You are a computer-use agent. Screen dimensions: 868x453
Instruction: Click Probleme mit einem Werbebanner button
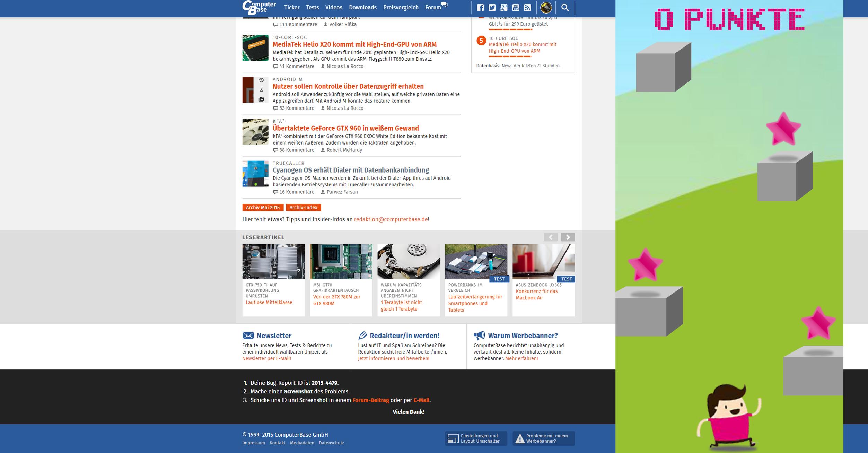pyautogui.click(x=543, y=438)
